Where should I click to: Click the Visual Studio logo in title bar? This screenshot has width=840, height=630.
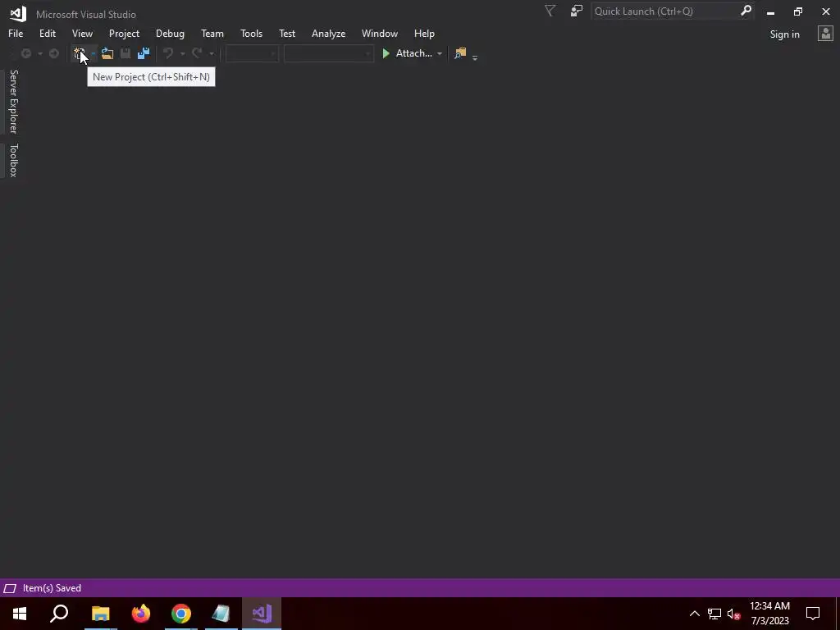click(18, 13)
